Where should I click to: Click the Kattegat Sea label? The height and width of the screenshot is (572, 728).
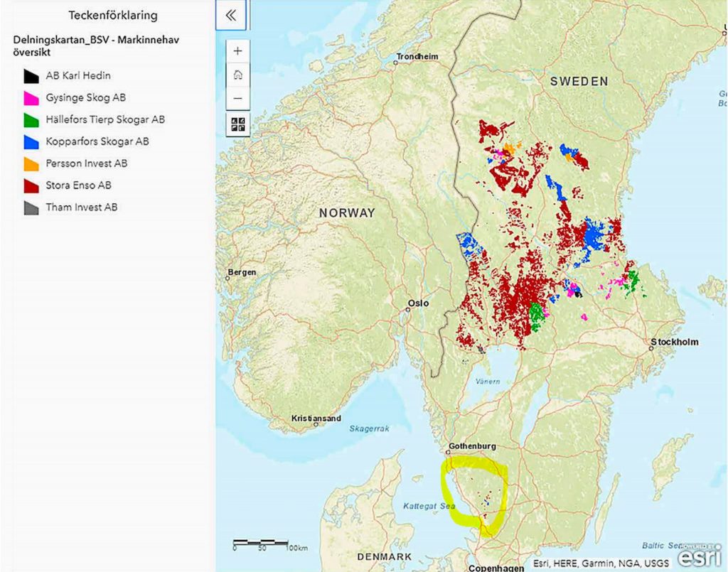(429, 506)
